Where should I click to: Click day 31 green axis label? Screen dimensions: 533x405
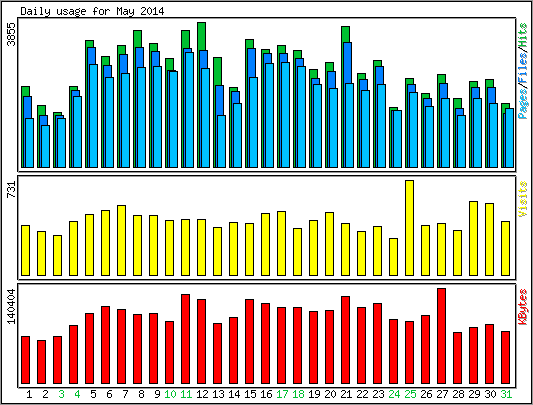pyautogui.click(x=506, y=394)
